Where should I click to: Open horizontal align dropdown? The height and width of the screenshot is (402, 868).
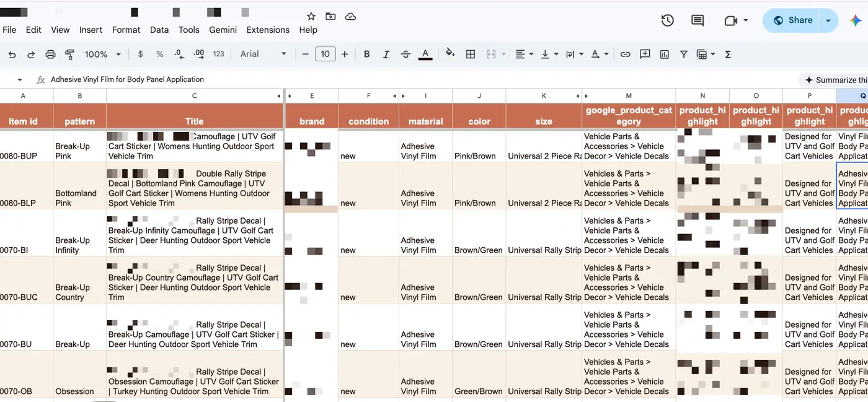[x=525, y=55]
